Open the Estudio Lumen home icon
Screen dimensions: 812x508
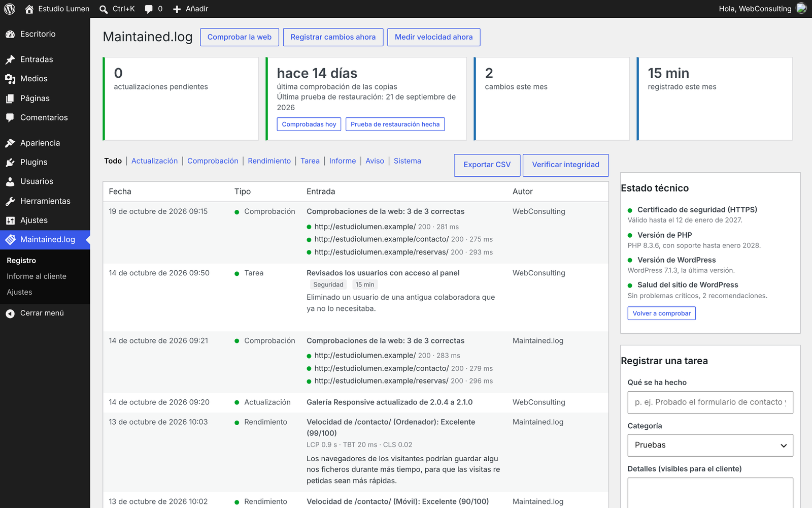(x=29, y=9)
